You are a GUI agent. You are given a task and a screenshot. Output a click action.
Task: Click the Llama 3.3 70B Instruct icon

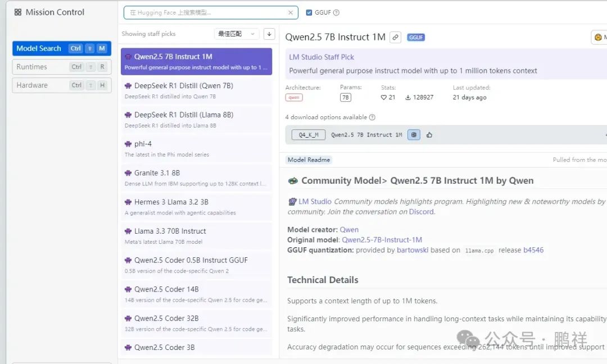point(128,231)
